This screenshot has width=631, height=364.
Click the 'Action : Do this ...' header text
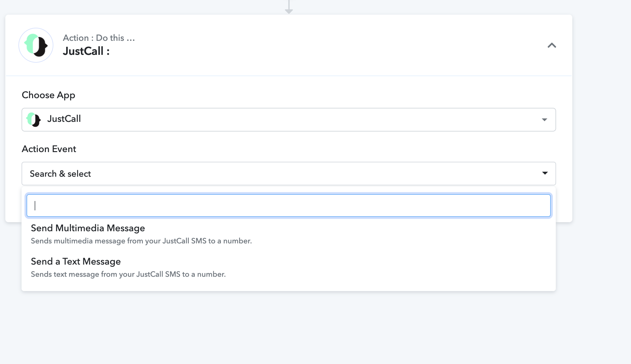click(x=99, y=38)
